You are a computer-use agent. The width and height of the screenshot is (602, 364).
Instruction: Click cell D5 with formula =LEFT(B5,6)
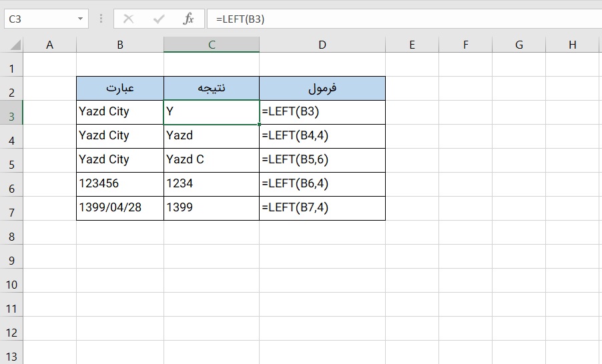[x=322, y=160]
